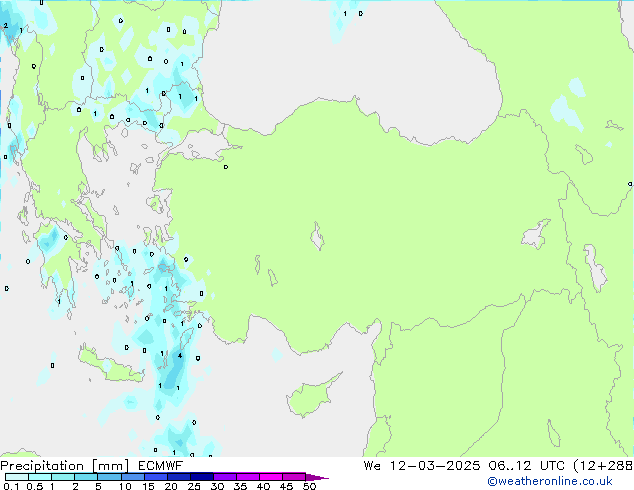This screenshot has height=490, width=634.
Task: Click the '40' legend value label
Action: click(x=263, y=486)
